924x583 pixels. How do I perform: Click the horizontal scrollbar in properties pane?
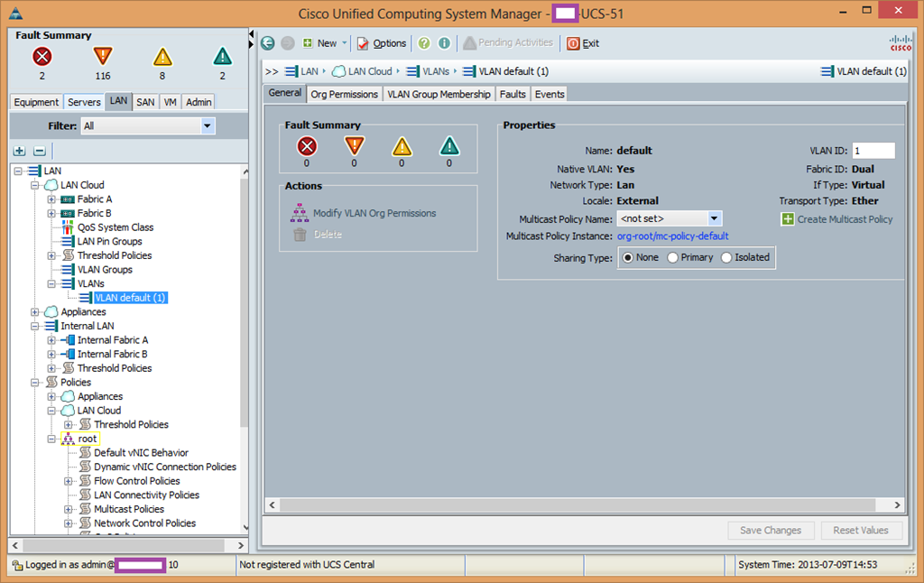click(582, 505)
